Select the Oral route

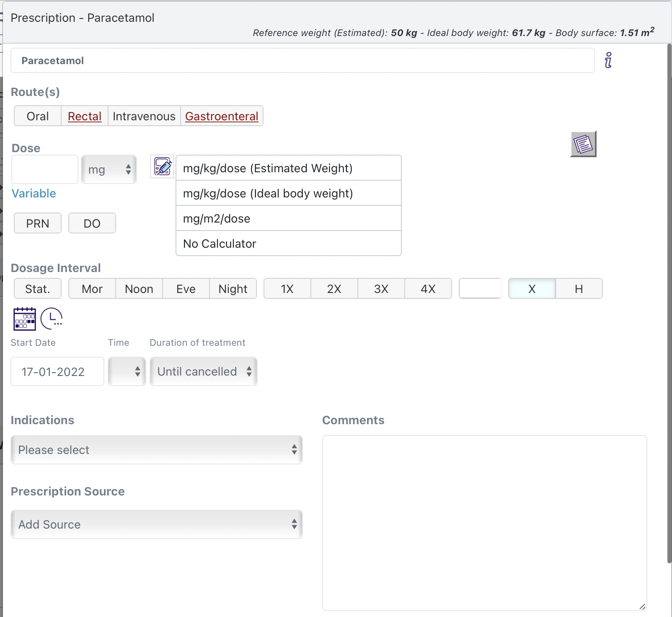pos(38,116)
